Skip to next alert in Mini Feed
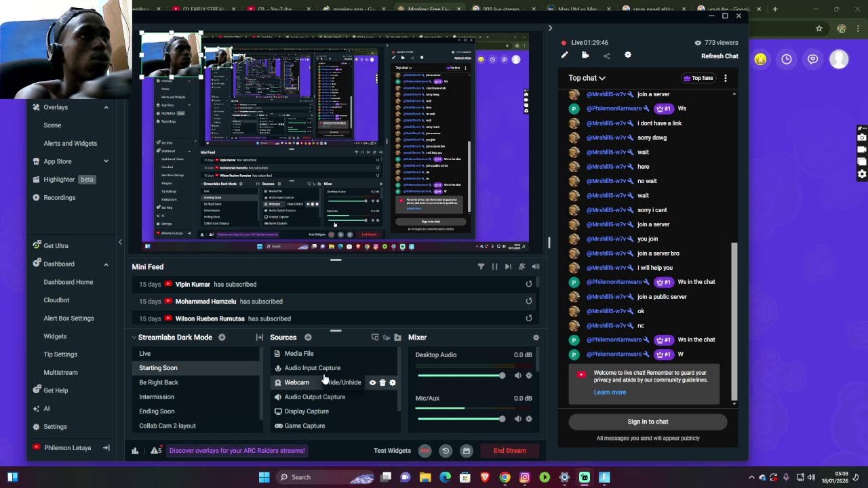868x488 pixels. click(508, 267)
